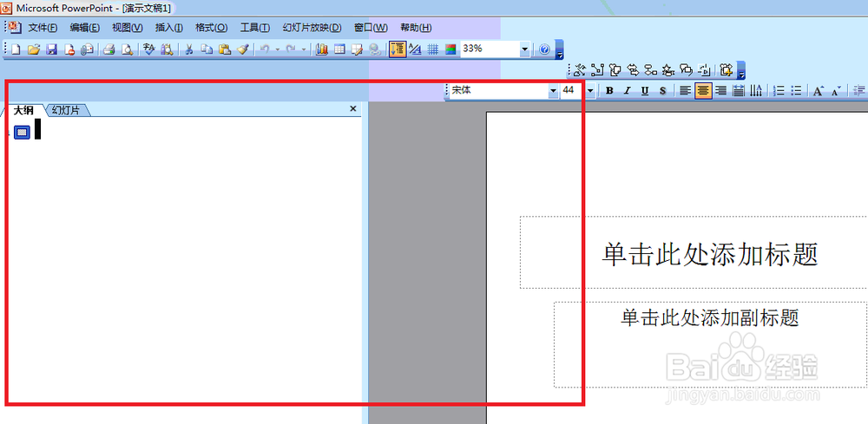Click the font size field showing 44
868x424 pixels.
coord(572,91)
